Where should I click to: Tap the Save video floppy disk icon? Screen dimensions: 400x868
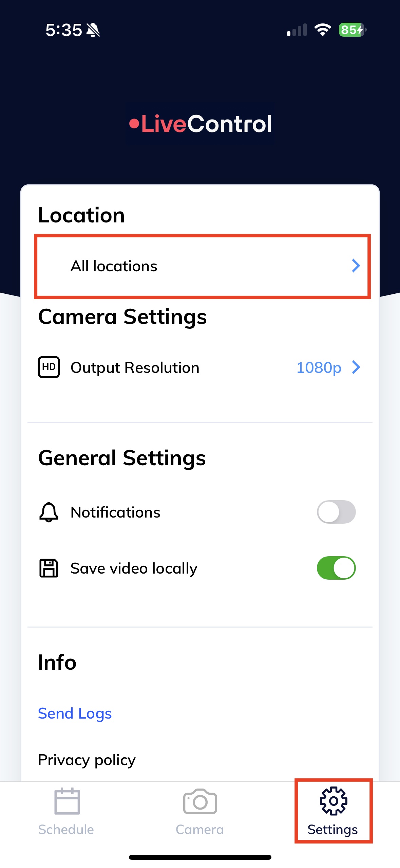pyautogui.click(x=49, y=568)
